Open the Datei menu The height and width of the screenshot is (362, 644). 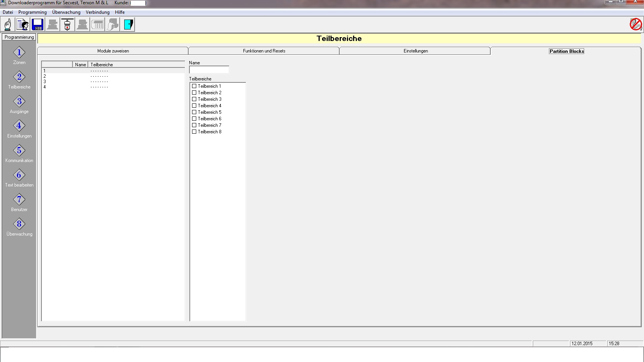(8, 12)
